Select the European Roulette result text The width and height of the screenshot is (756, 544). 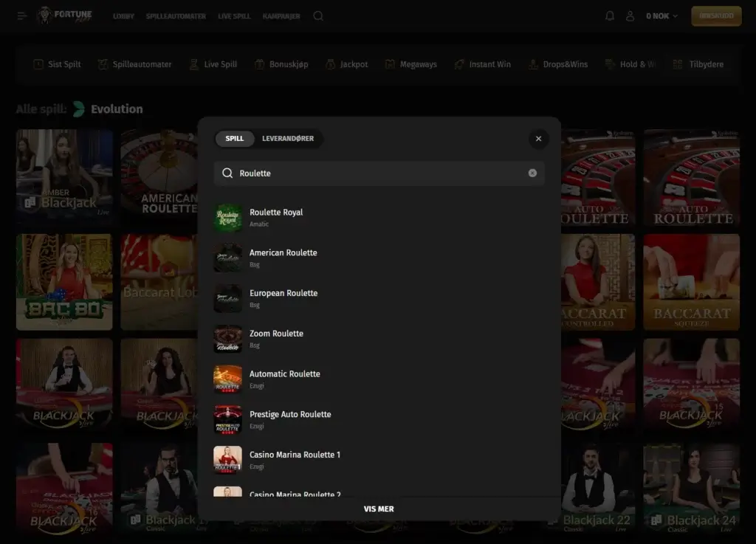tap(283, 294)
